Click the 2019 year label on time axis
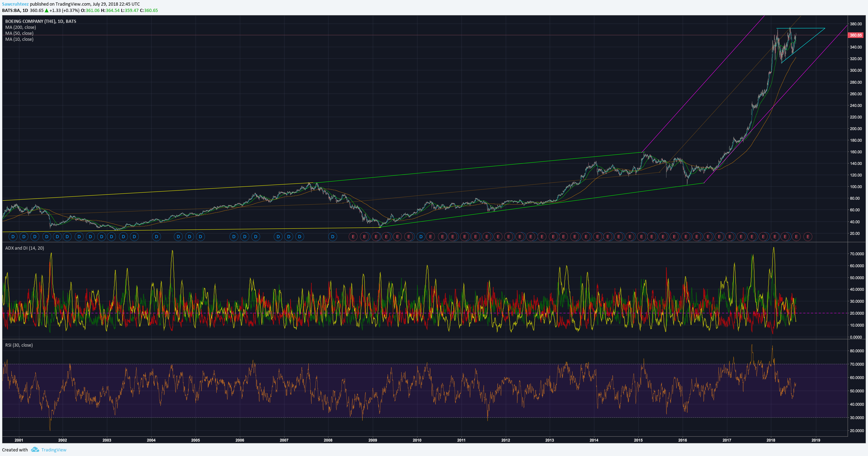868x456 pixels. tap(816, 440)
